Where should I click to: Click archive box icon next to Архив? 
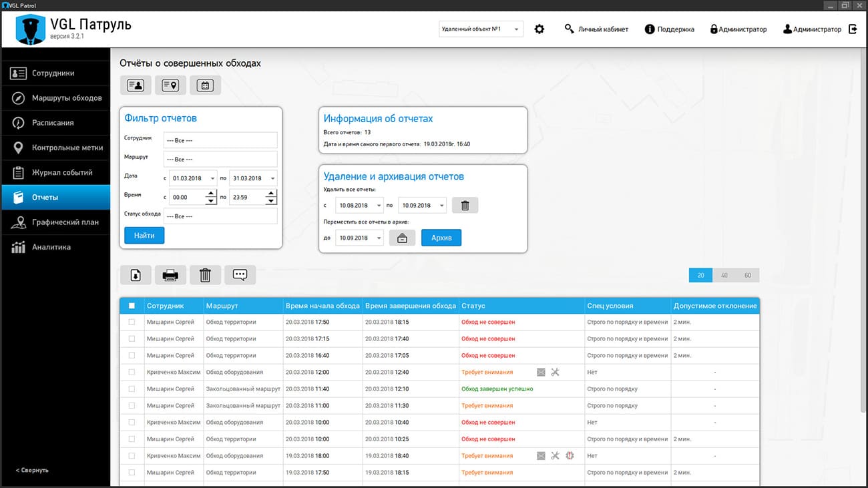(x=402, y=238)
